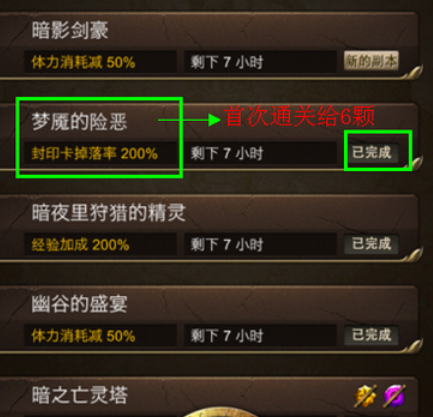Click the crossed purple gem icon

395,396
